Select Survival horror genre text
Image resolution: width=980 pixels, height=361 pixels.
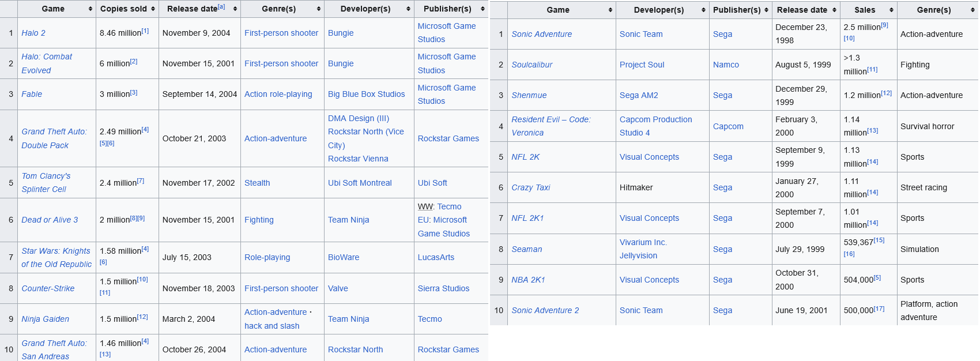(x=928, y=126)
